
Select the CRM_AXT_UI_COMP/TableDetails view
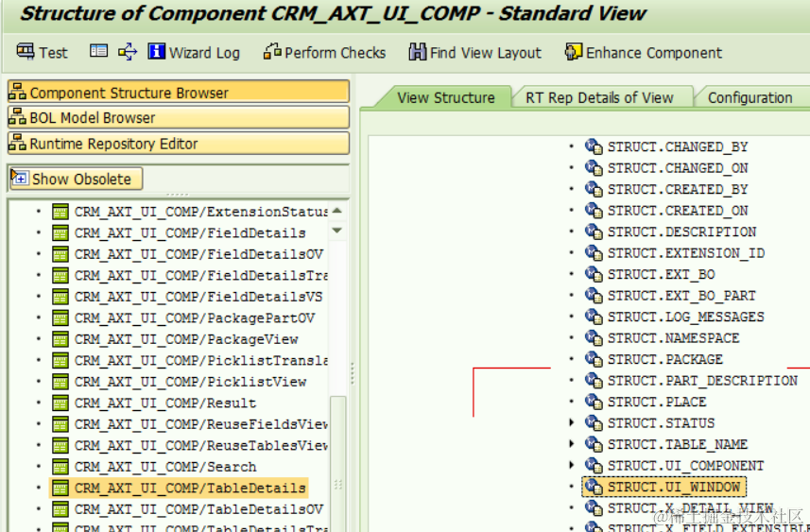point(190,488)
